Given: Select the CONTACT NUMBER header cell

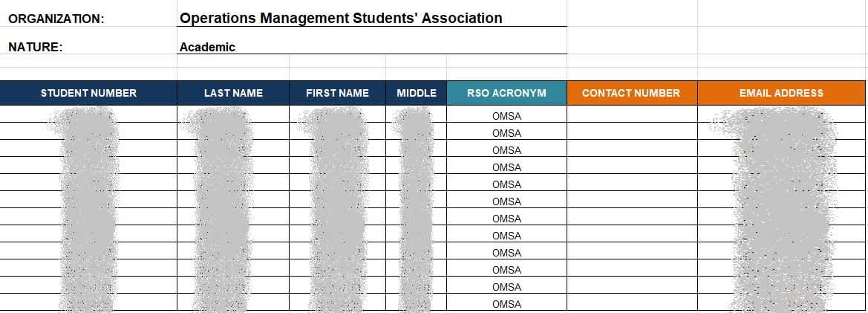Looking at the screenshot, I should click(632, 93).
